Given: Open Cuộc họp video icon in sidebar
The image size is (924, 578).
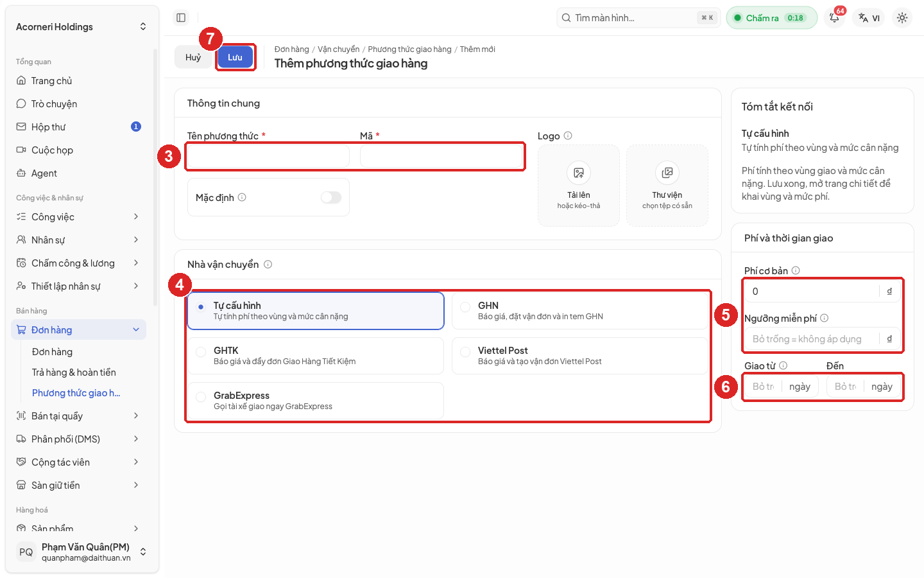Looking at the screenshot, I should pos(21,150).
